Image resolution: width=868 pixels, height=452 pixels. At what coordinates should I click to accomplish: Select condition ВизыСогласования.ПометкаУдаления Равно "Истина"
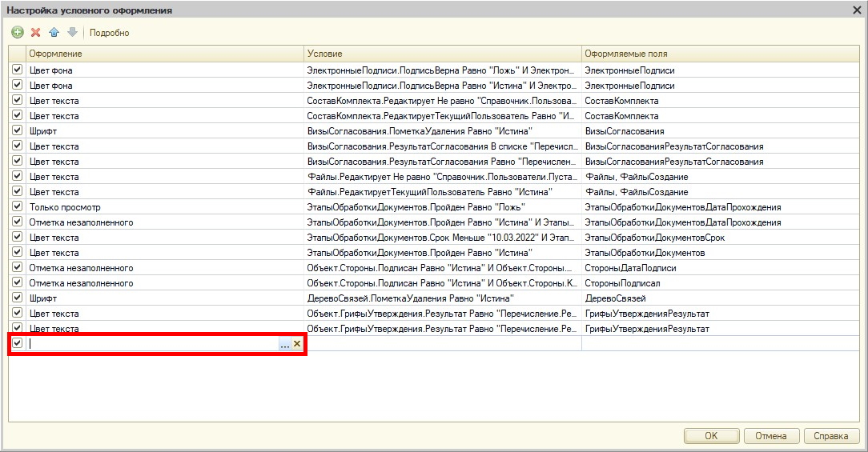coord(443,131)
